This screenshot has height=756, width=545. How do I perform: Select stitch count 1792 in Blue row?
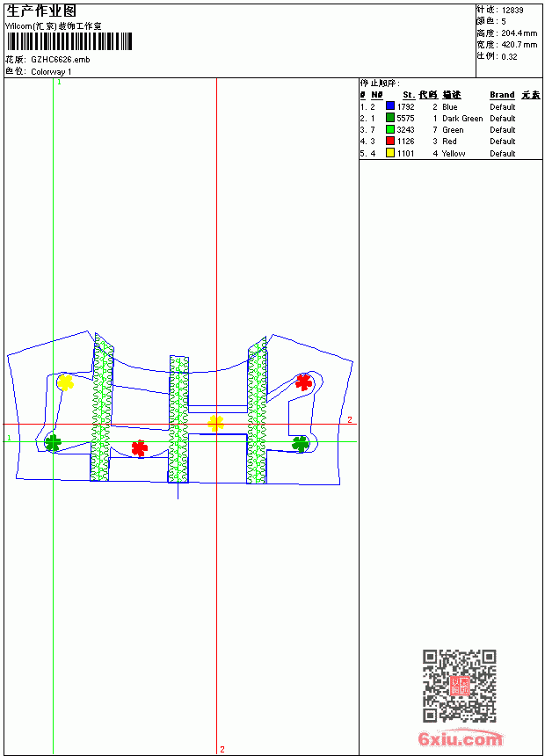click(405, 106)
